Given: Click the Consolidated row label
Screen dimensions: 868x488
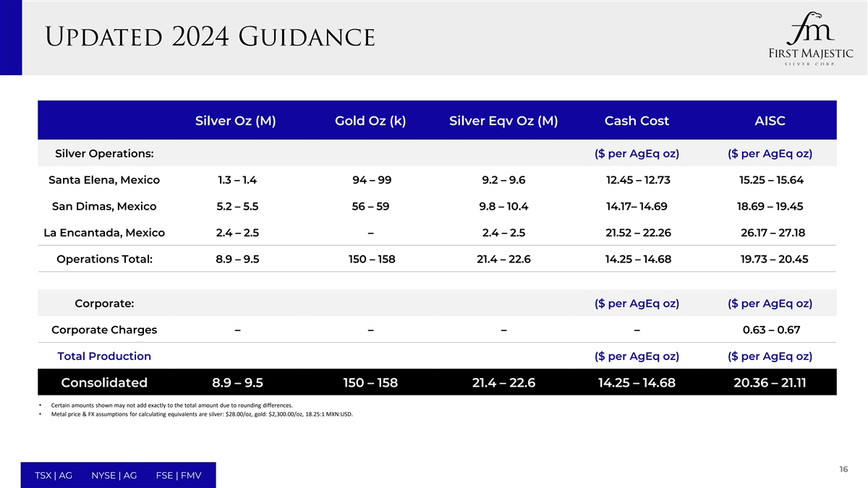Looking at the screenshot, I should (x=104, y=383).
